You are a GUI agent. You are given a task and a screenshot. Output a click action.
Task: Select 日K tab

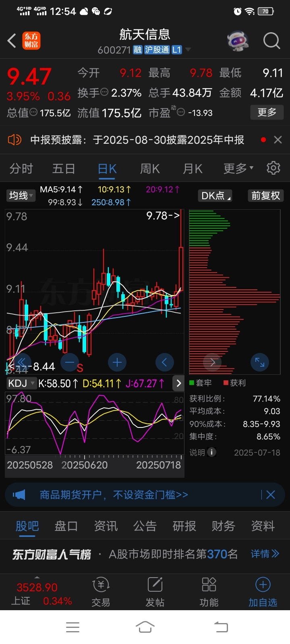pos(107,168)
